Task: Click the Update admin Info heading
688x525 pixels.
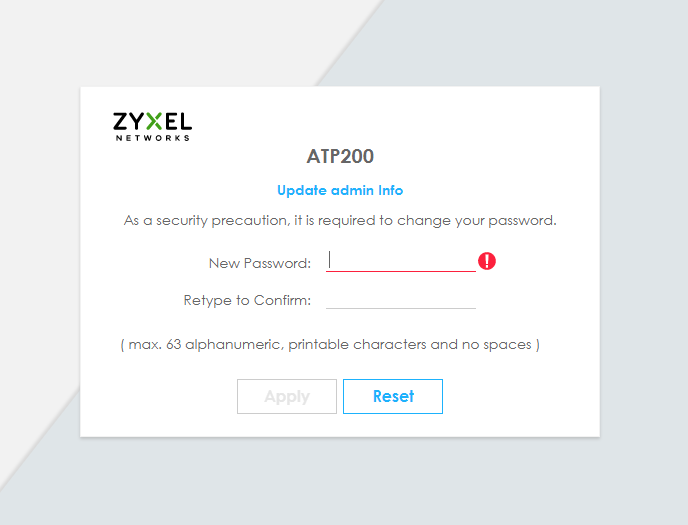Action: tap(340, 190)
